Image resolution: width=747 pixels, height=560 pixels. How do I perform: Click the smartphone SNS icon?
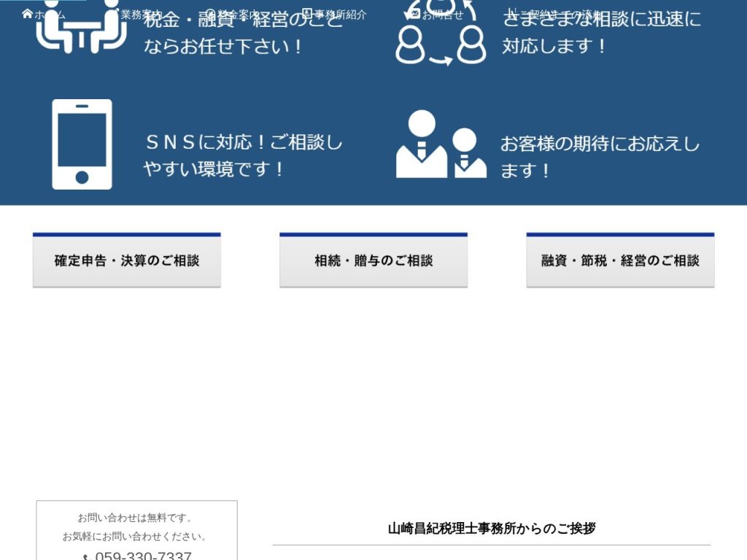[x=82, y=144]
